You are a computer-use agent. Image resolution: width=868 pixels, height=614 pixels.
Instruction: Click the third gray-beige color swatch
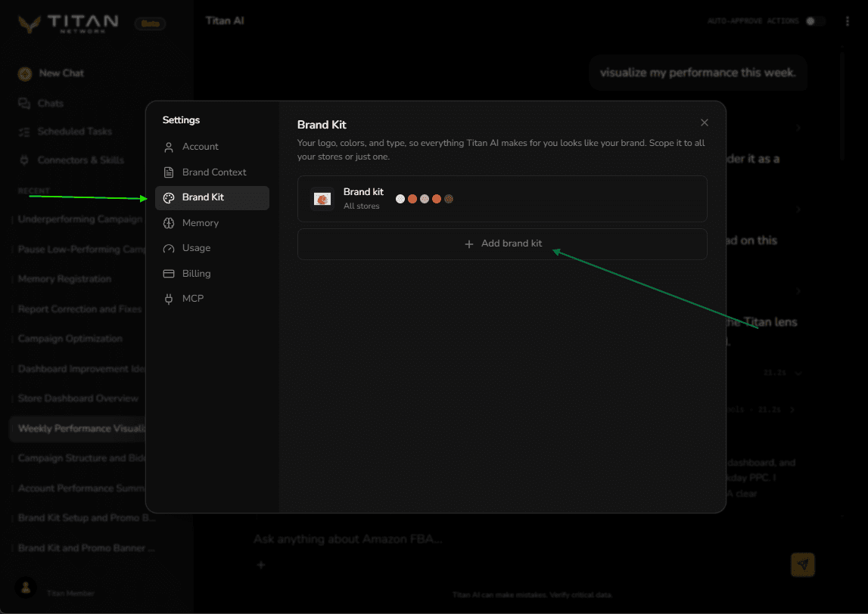pos(425,199)
